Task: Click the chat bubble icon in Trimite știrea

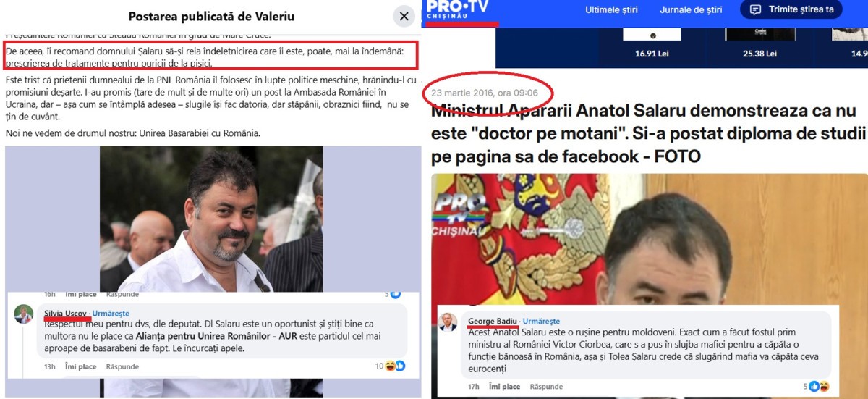Action: click(755, 9)
